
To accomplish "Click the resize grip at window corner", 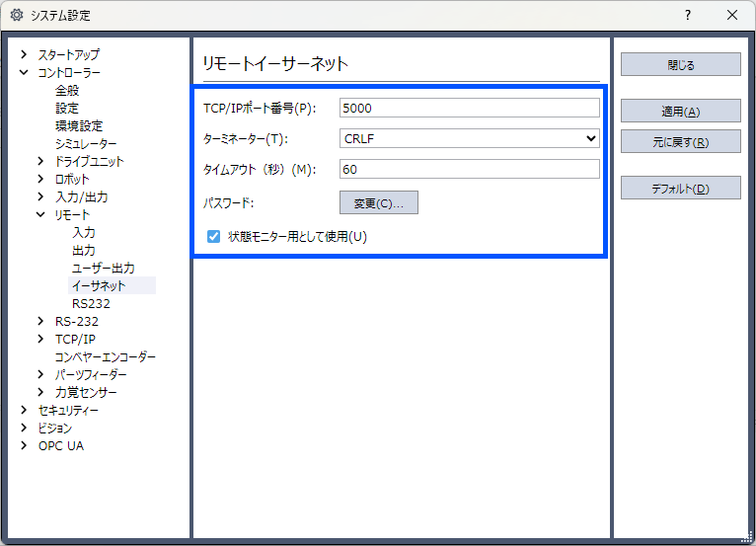I will [747, 537].
